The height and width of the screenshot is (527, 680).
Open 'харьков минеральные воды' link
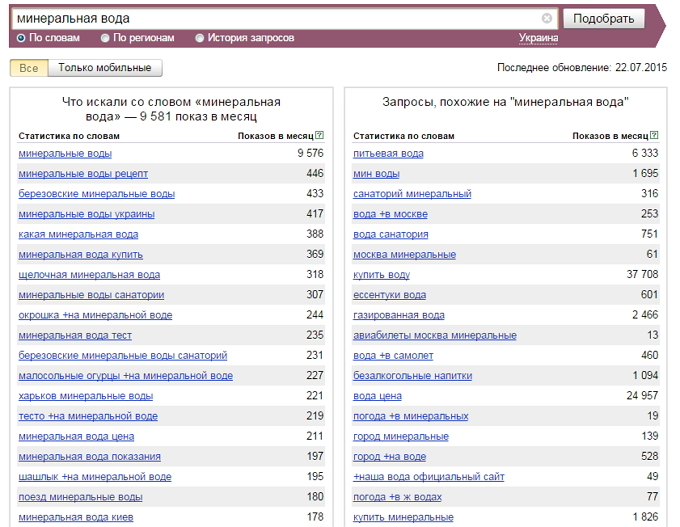(x=85, y=396)
